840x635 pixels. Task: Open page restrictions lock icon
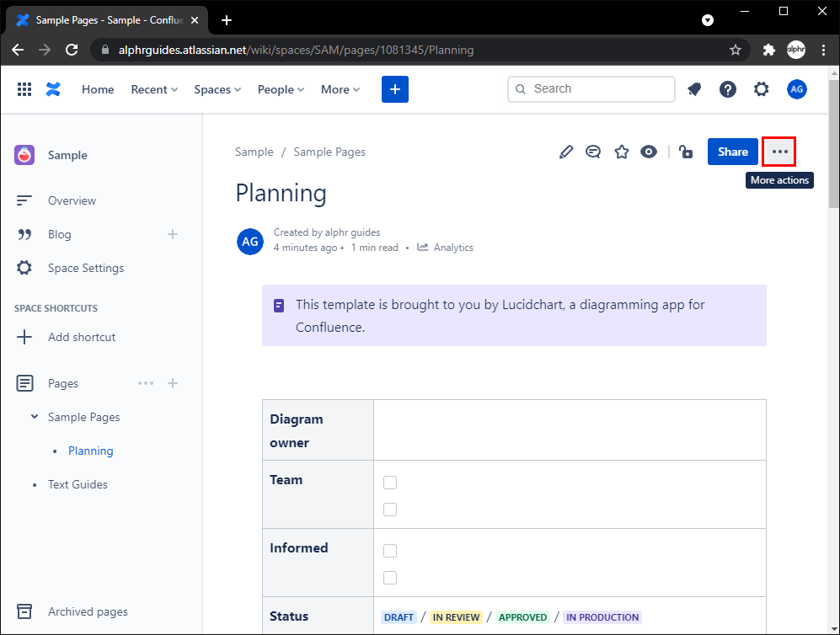[x=686, y=152]
